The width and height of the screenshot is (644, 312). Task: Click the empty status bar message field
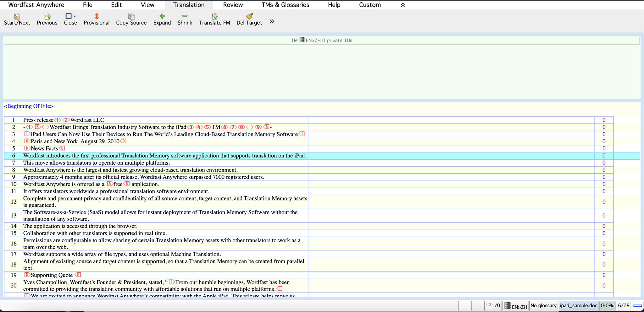pyautogui.click(x=229, y=305)
